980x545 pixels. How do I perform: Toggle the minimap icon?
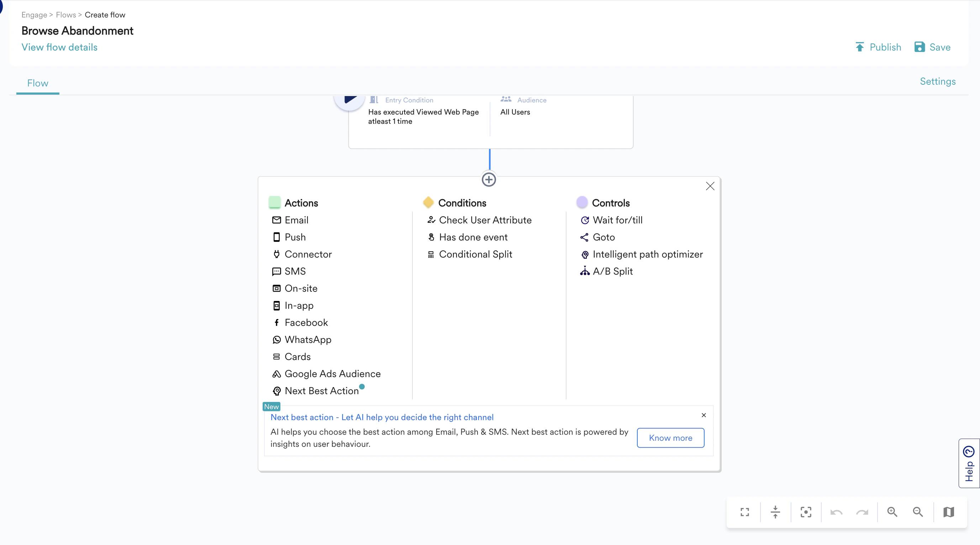point(949,512)
